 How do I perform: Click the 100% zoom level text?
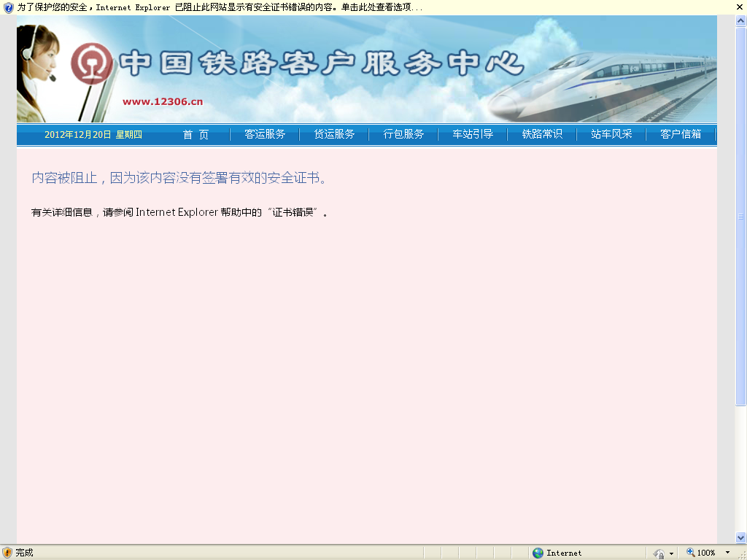pos(706,553)
